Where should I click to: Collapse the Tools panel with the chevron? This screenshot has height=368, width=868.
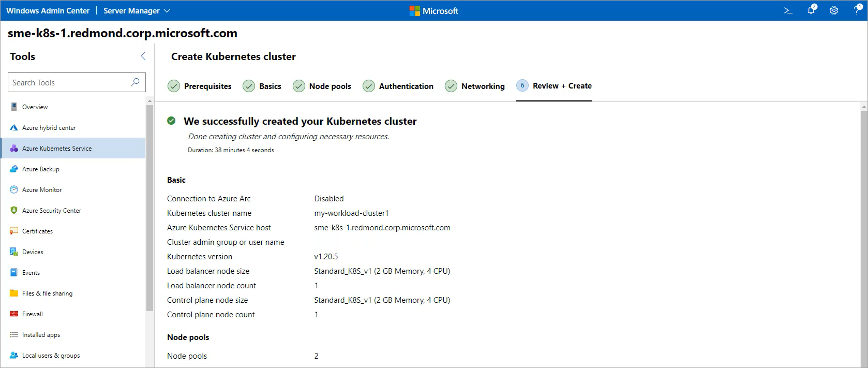click(143, 56)
